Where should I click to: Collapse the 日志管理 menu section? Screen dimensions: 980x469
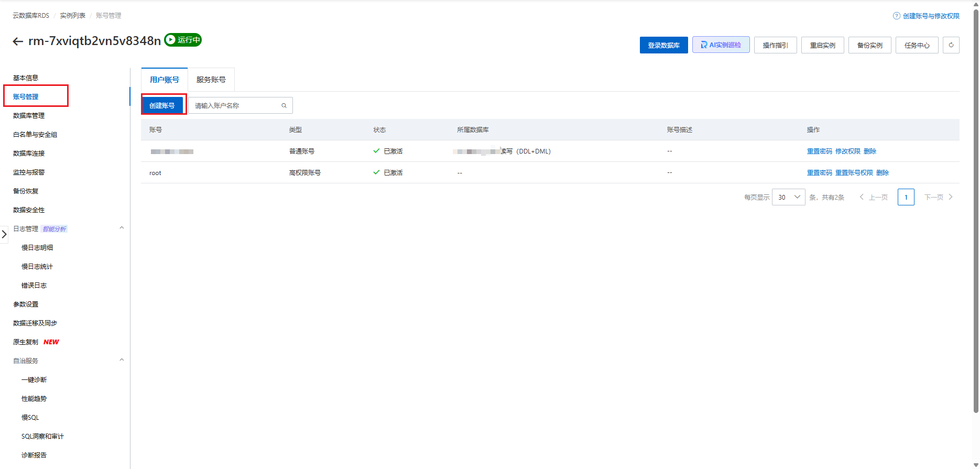click(122, 228)
